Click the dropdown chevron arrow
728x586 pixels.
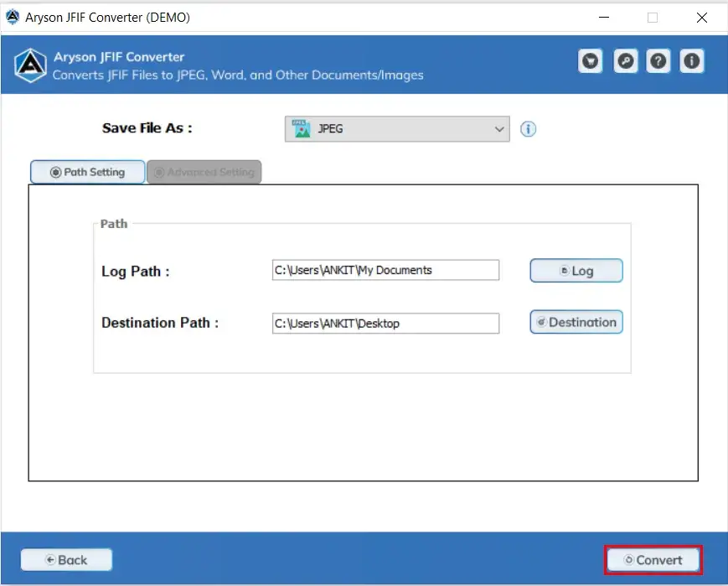coord(499,129)
